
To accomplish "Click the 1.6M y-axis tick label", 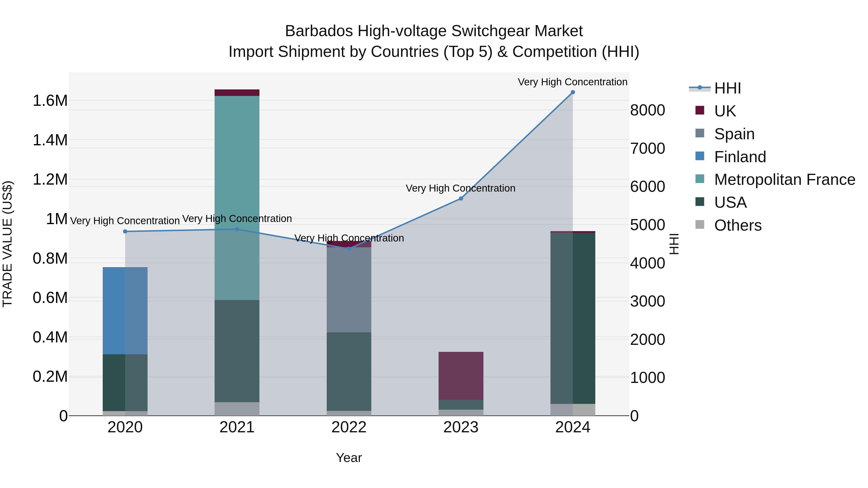I will pyautogui.click(x=50, y=101).
